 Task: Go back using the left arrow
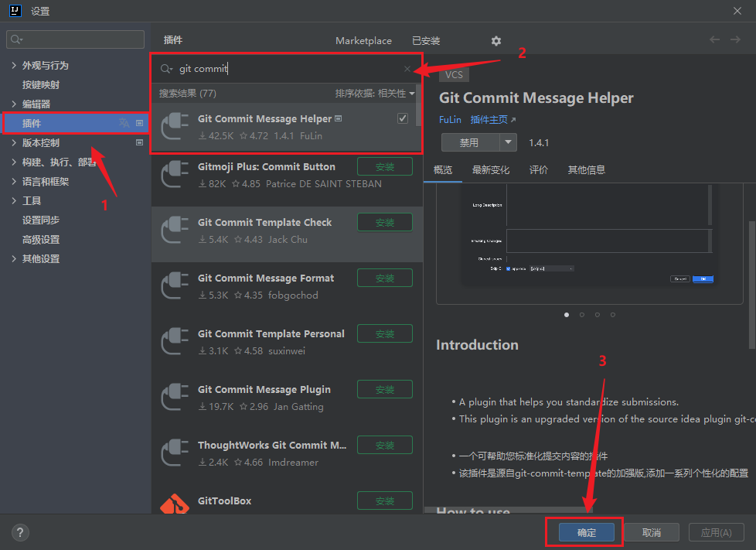tap(714, 39)
